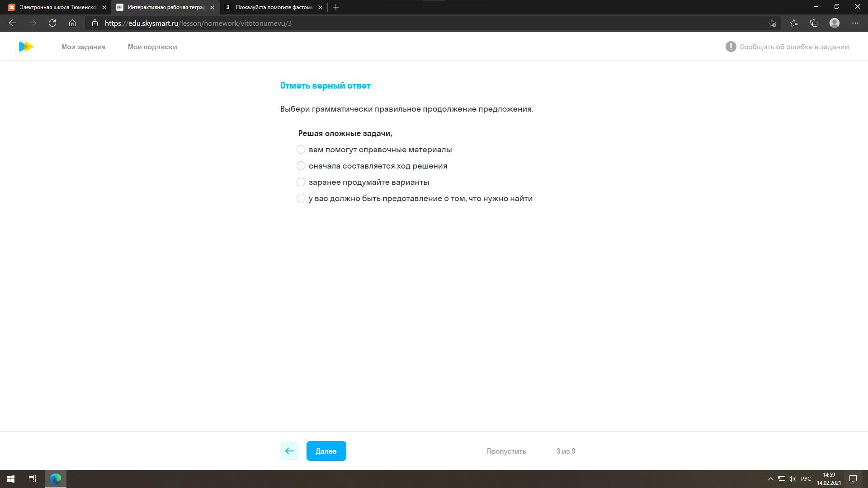The height and width of the screenshot is (488, 868).
Task: Click the 'Пропустить' link
Action: 506,451
